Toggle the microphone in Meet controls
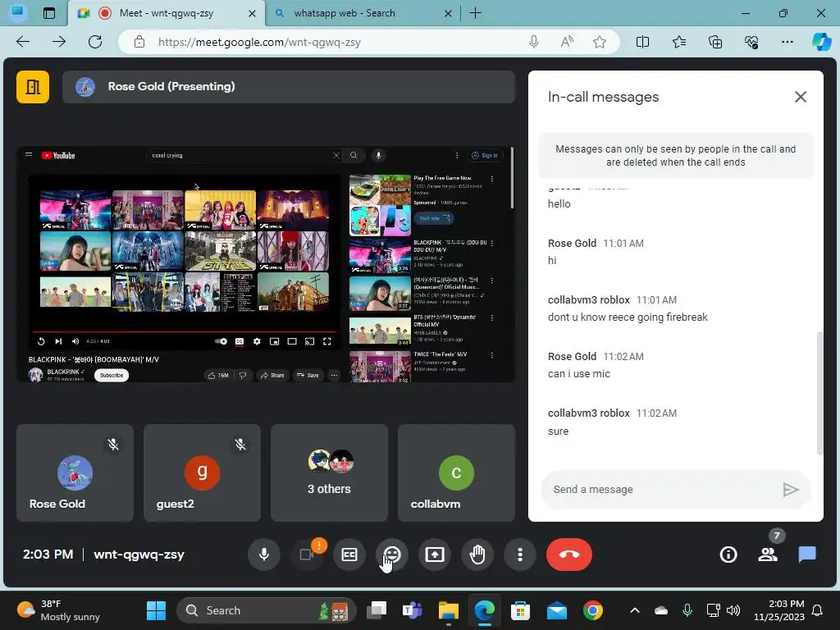This screenshot has width=840, height=630. coord(263,555)
